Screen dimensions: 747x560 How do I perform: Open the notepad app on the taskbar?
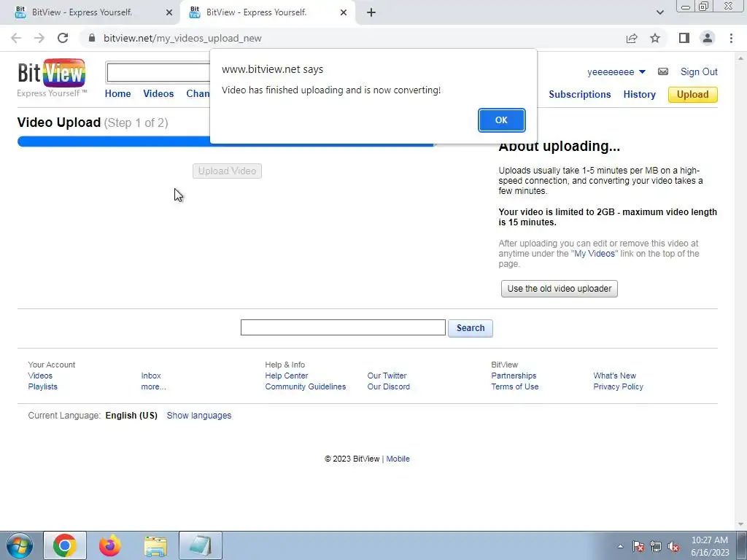201,545
